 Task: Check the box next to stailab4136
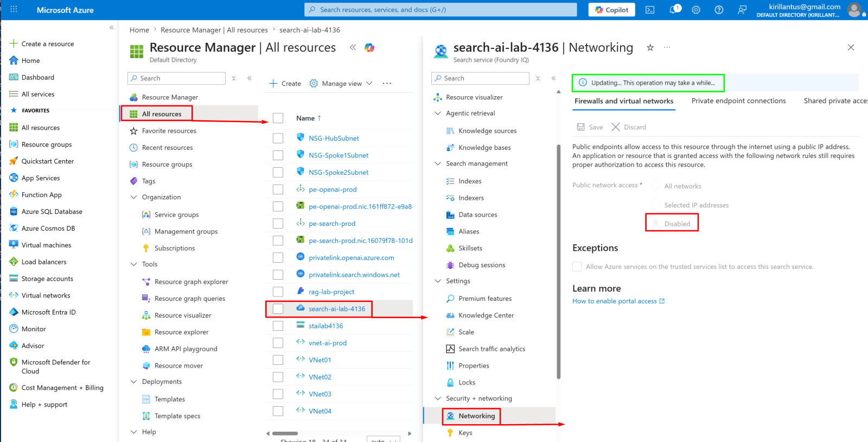[x=278, y=326]
